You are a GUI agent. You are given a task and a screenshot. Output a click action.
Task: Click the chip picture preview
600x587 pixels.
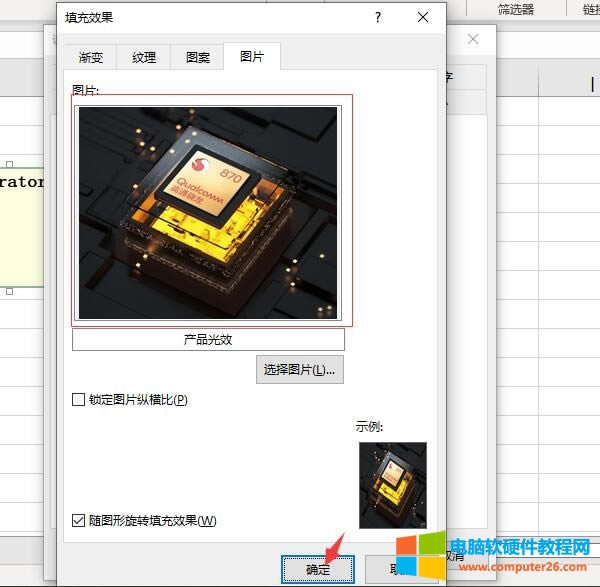(x=209, y=212)
